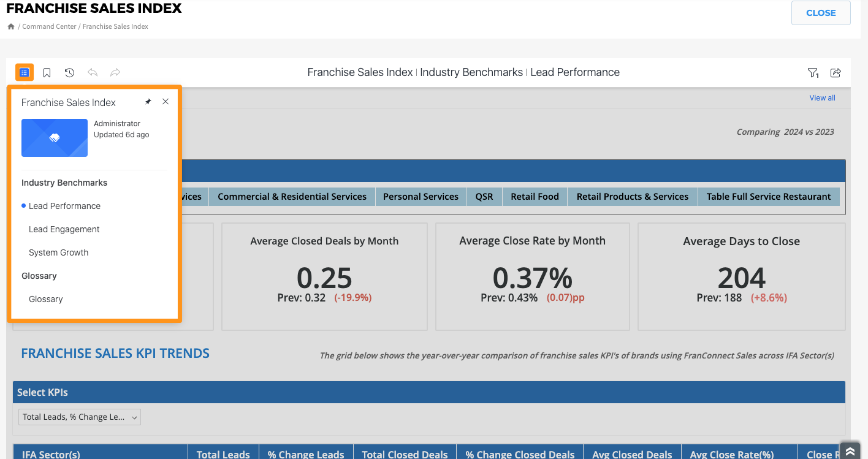Click the undo arrow icon
868x459 pixels.
[93, 73]
